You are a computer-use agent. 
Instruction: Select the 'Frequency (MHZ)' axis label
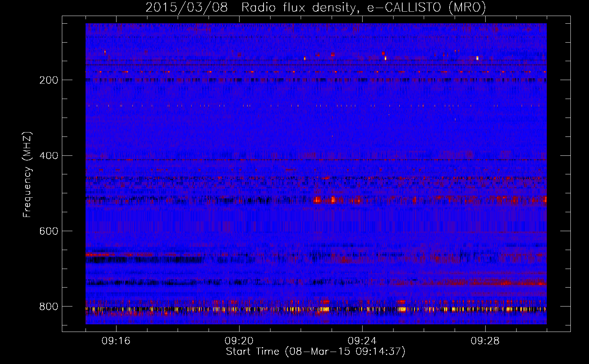27,175
